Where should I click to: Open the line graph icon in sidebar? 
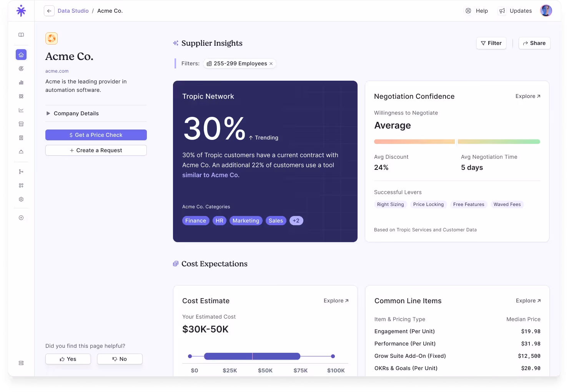(x=21, y=110)
